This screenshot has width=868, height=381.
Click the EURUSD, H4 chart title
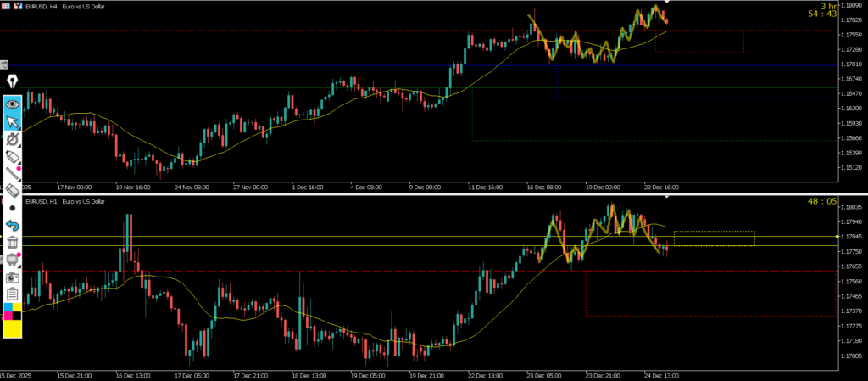(59, 5)
